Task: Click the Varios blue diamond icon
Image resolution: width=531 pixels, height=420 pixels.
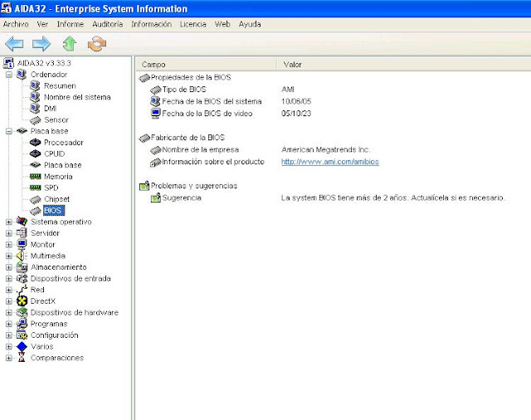Action: (x=22, y=346)
